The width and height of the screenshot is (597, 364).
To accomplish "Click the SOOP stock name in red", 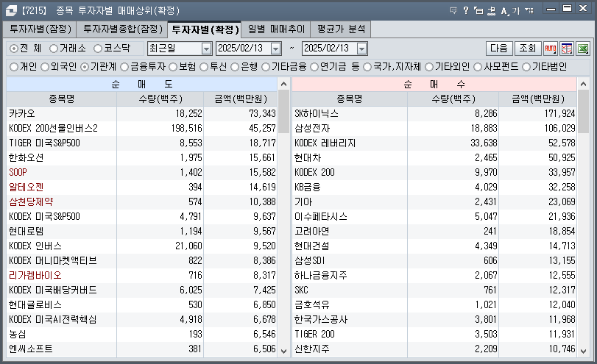I will [x=18, y=172].
